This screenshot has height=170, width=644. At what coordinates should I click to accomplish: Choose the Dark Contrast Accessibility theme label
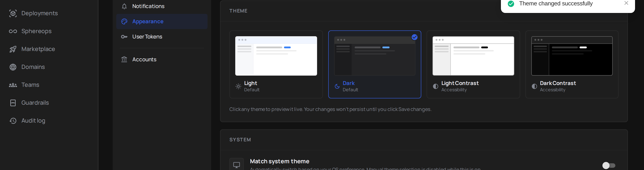click(x=558, y=86)
